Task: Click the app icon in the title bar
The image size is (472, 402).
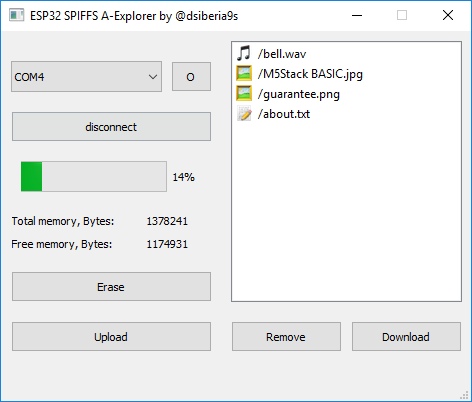Action: pos(16,15)
